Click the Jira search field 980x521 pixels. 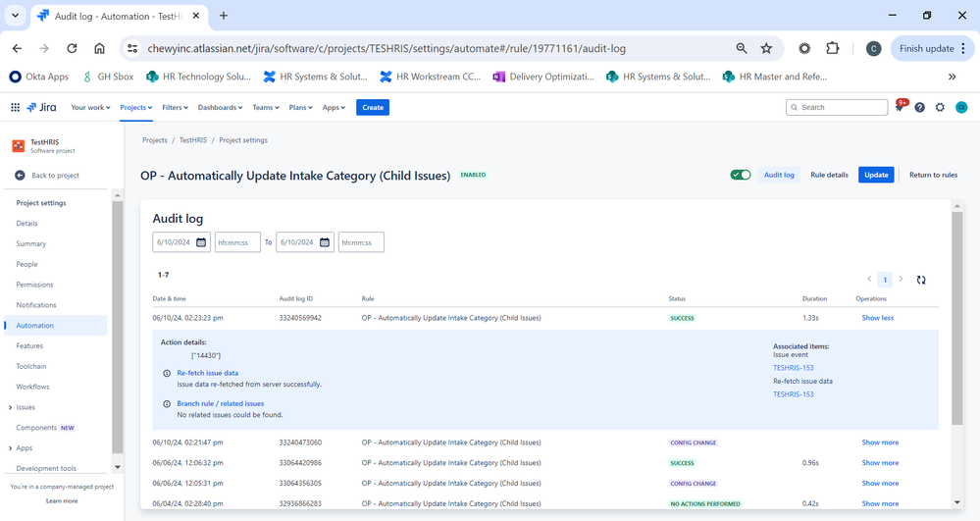click(x=837, y=108)
